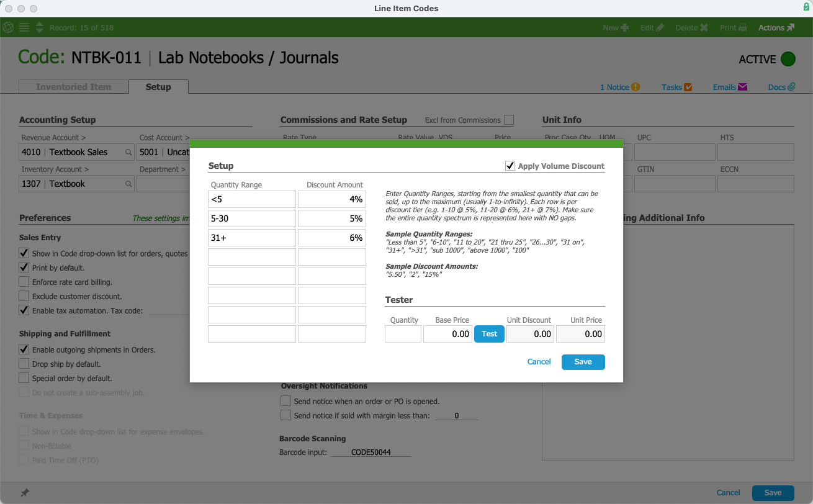Toggle Enable tax automation checkbox
Image resolution: width=813 pixels, height=504 pixels.
[24, 310]
